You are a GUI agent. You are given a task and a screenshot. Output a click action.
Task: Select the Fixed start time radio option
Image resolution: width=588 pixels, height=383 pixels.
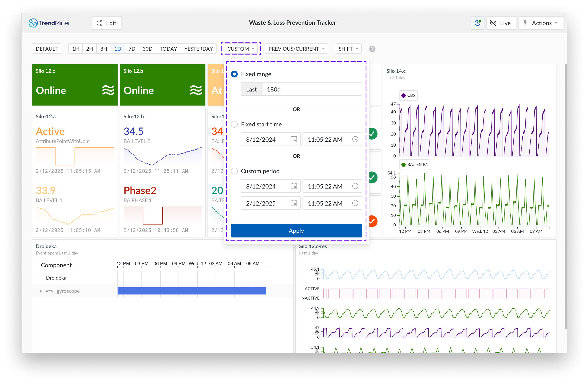click(234, 124)
